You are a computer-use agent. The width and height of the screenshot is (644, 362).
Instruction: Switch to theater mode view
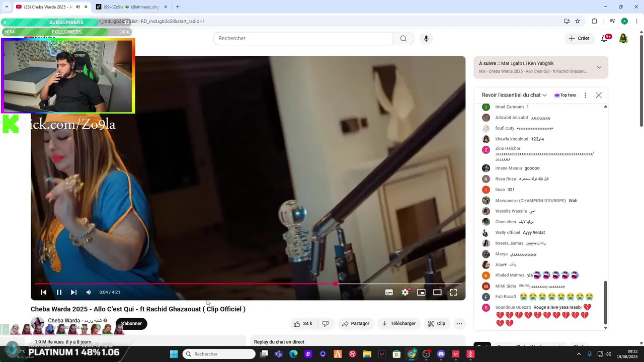[437, 292]
